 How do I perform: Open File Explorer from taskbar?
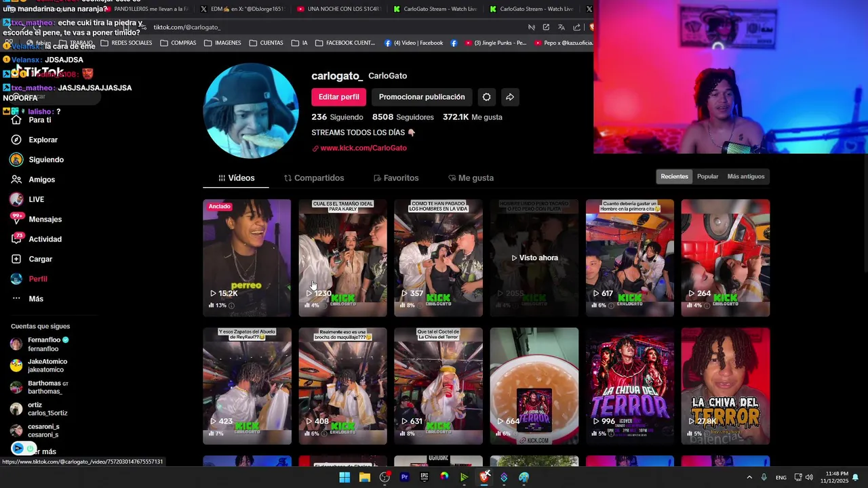click(x=365, y=477)
